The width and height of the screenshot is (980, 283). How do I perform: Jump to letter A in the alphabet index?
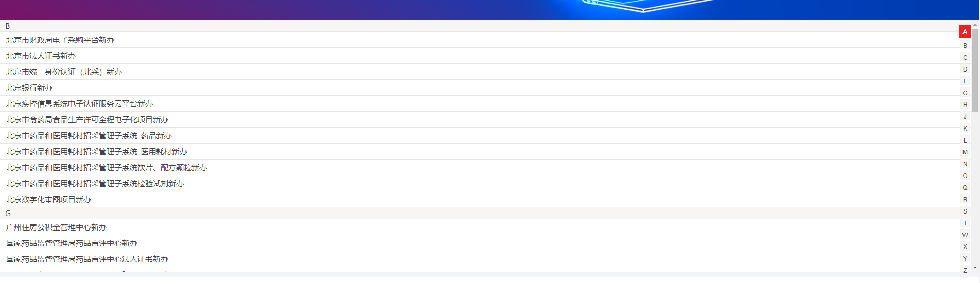[965, 32]
